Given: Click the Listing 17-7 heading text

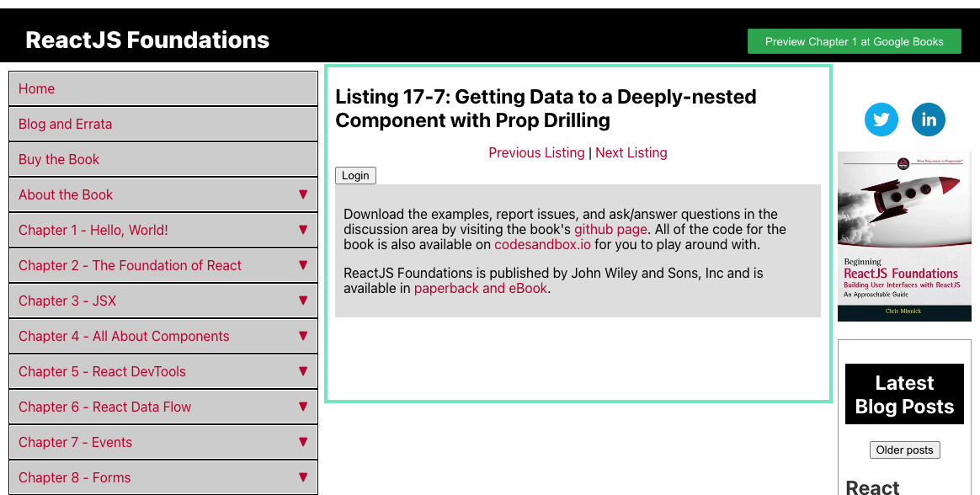Looking at the screenshot, I should coord(546,108).
